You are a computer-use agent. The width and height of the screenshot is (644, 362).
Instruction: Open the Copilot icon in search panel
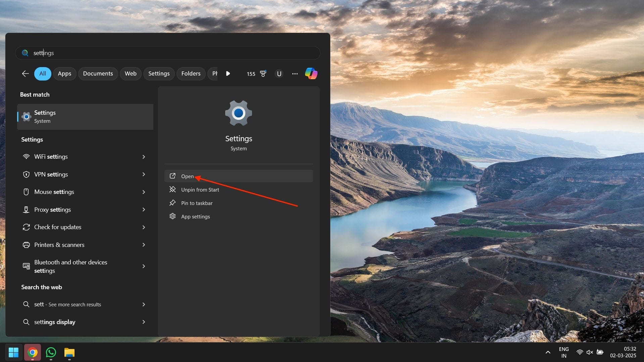point(311,73)
